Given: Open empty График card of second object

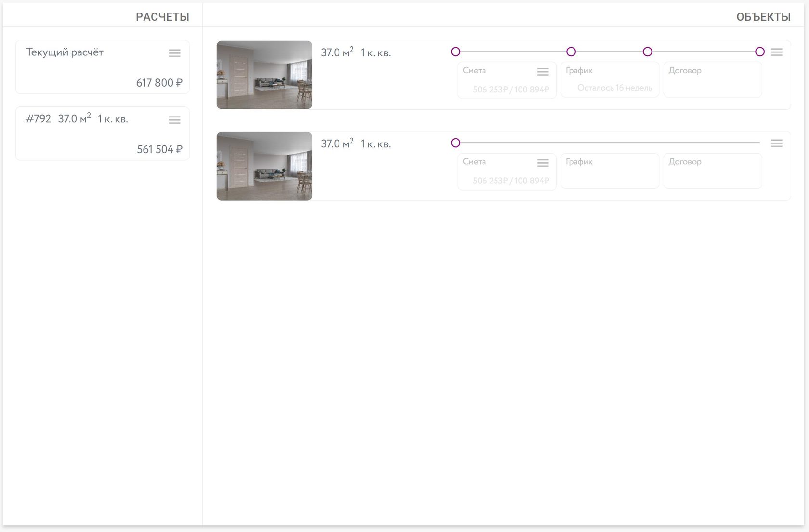Looking at the screenshot, I should coord(610,171).
